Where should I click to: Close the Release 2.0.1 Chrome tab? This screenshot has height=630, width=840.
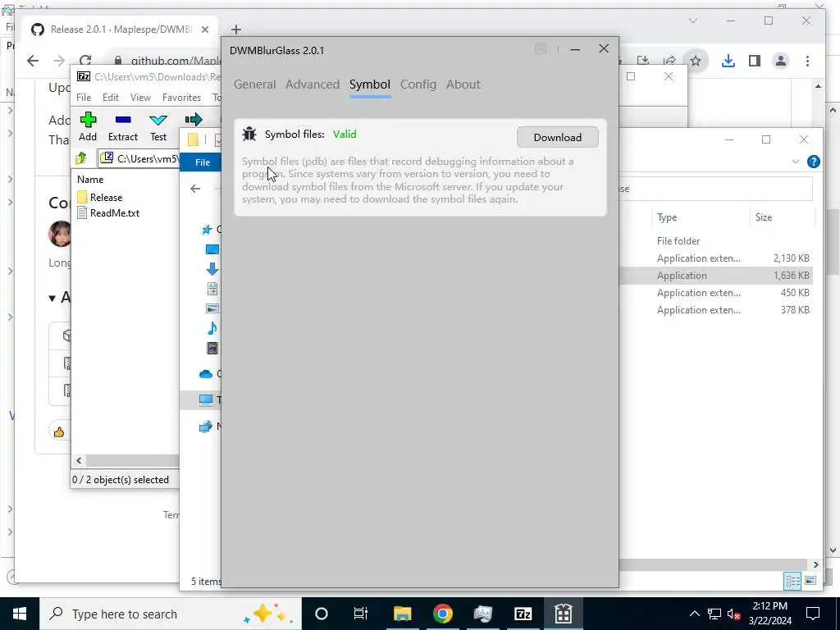pos(204,30)
